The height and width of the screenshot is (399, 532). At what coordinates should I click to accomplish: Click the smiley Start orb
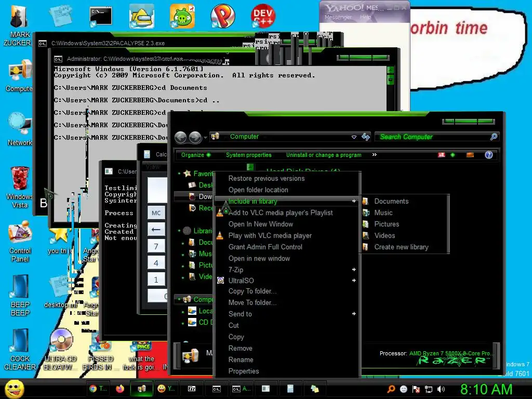(x=14, y=389)
